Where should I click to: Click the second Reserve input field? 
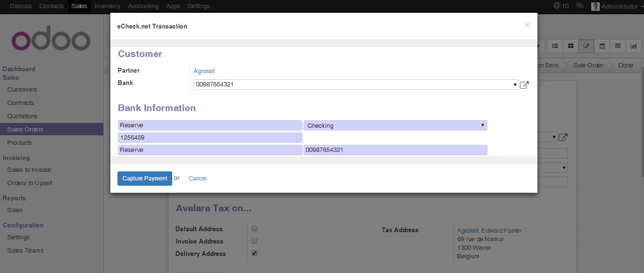click(210, 150)
